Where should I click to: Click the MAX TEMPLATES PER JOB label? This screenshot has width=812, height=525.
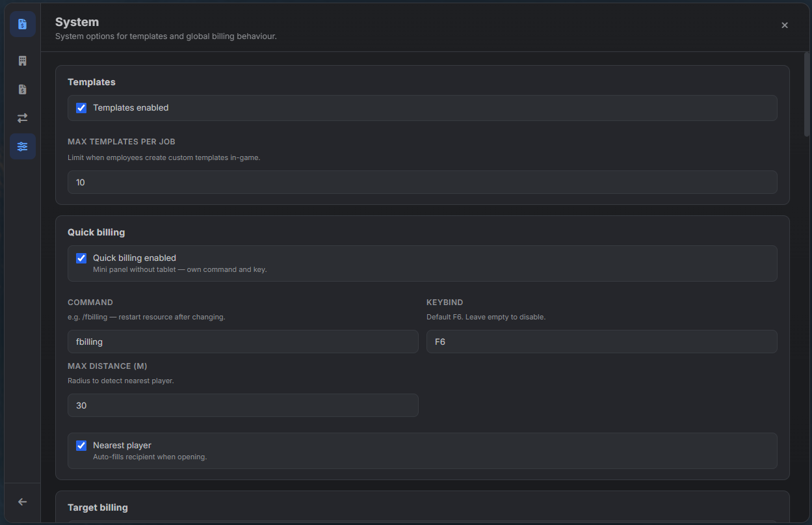tap(122, 142)
